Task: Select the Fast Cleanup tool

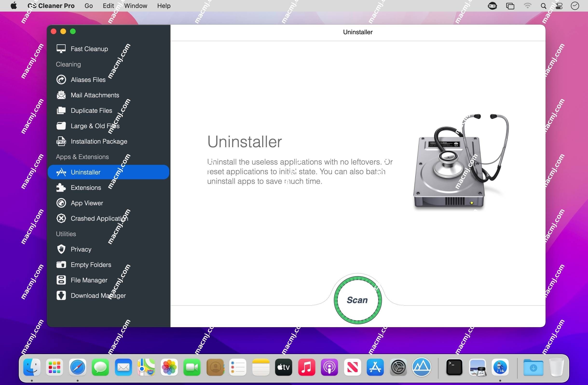Action: click(x=89, y=49)
